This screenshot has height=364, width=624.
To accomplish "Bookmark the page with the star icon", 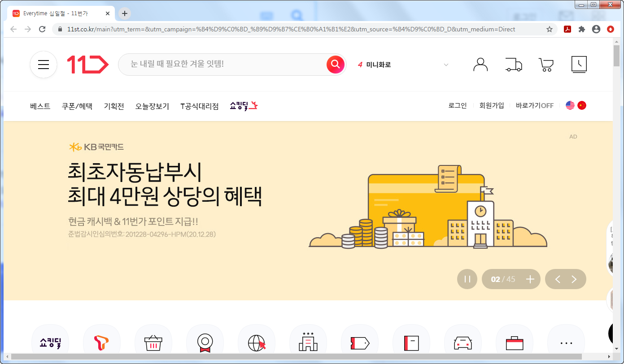I will pos(550,29).
